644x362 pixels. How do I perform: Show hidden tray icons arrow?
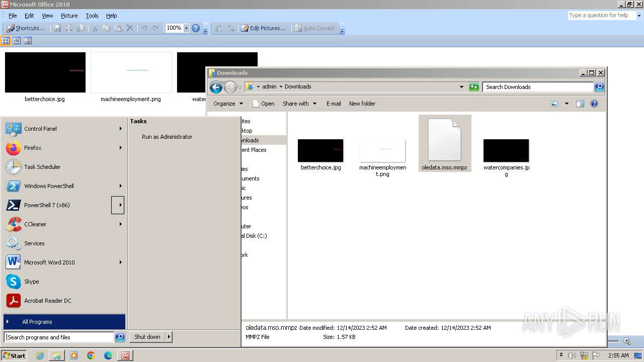click(561, 355)
